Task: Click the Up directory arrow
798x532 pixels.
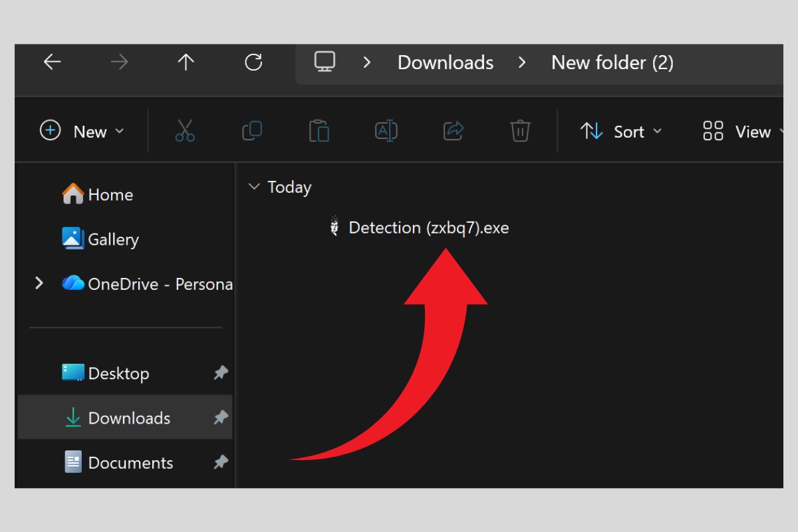Action: 186,63
